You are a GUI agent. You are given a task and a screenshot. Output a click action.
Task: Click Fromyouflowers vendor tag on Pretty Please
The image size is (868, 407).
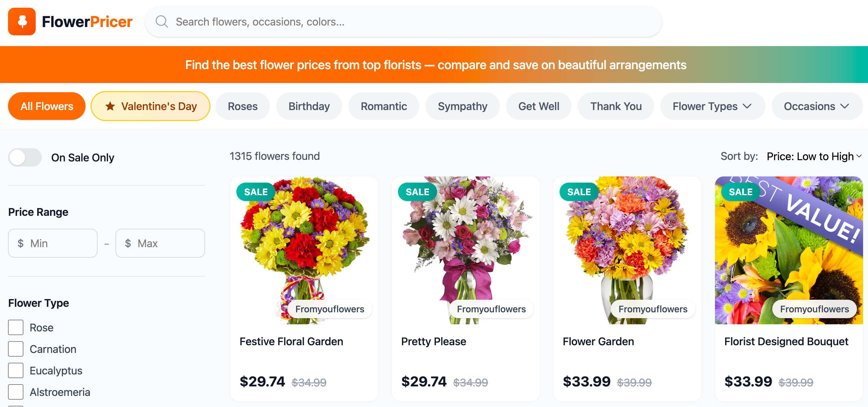(491, 309)
